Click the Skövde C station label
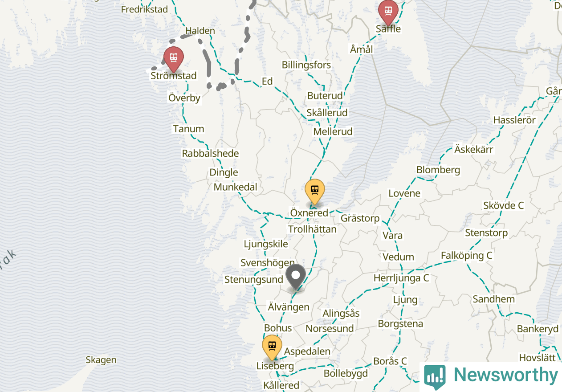Screen dimensions: 562x392 [x=504, y=205]
